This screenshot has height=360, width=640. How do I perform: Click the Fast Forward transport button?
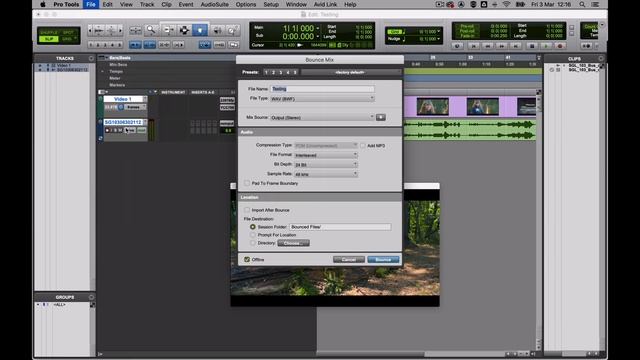[502, 46]
